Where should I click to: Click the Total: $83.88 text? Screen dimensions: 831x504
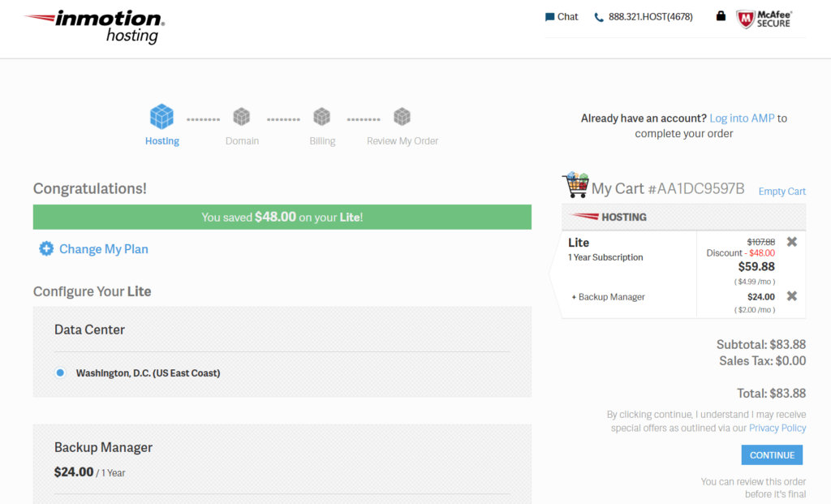(771, 394)
